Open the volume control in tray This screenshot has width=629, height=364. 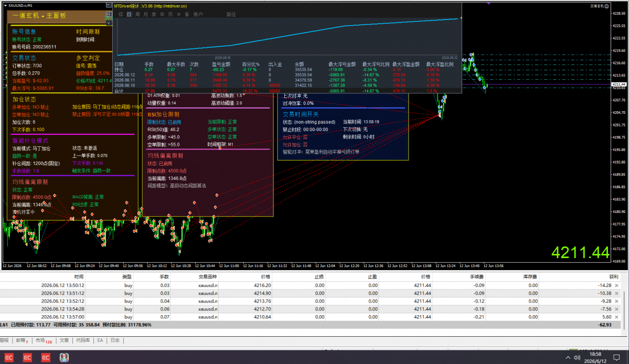point(577,358)
